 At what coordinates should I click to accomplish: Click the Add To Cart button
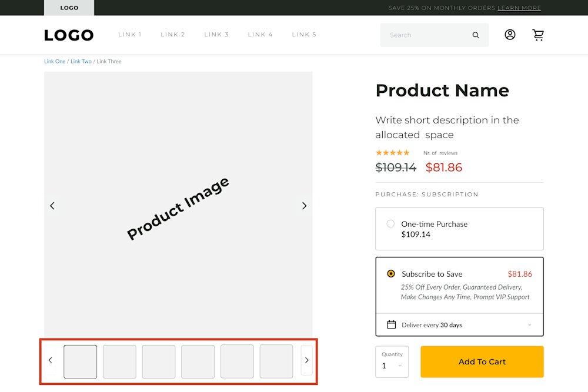(482, 361)
